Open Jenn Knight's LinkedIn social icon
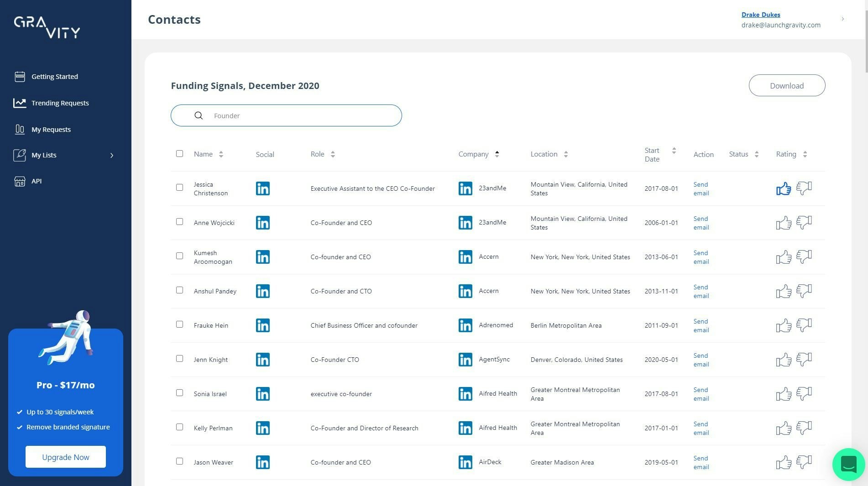The width and height of the screenshot is (868, 486). pyautogui.click(x=262, y=360)
